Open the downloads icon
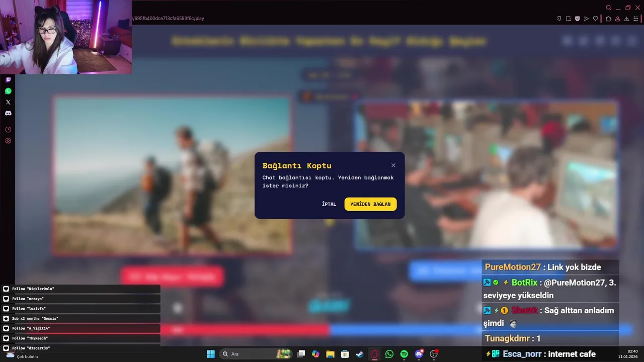This screenshot has width=644, height=362. pyautogui.click(x=626, y=19)
